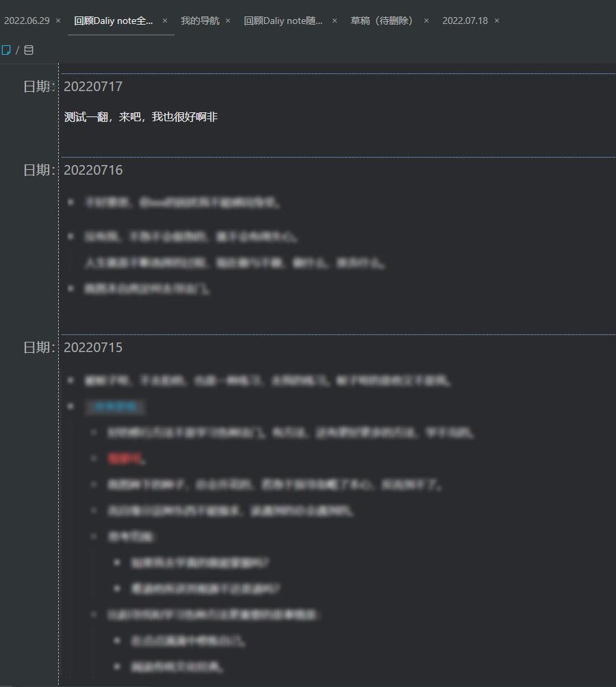Click the text 测试一翻，来吧，我也很好啊非
Screen dimensions: 616x687
(x=141, y=117)
